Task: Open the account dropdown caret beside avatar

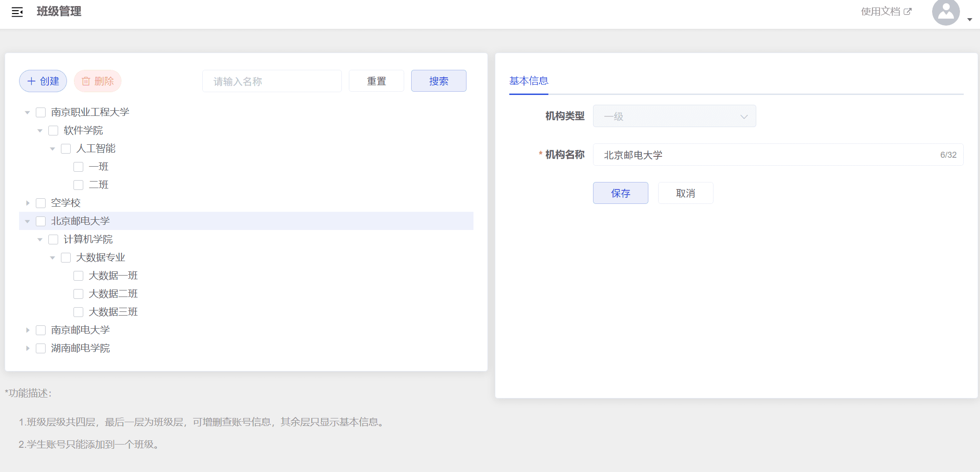Action: click(970, 20)
